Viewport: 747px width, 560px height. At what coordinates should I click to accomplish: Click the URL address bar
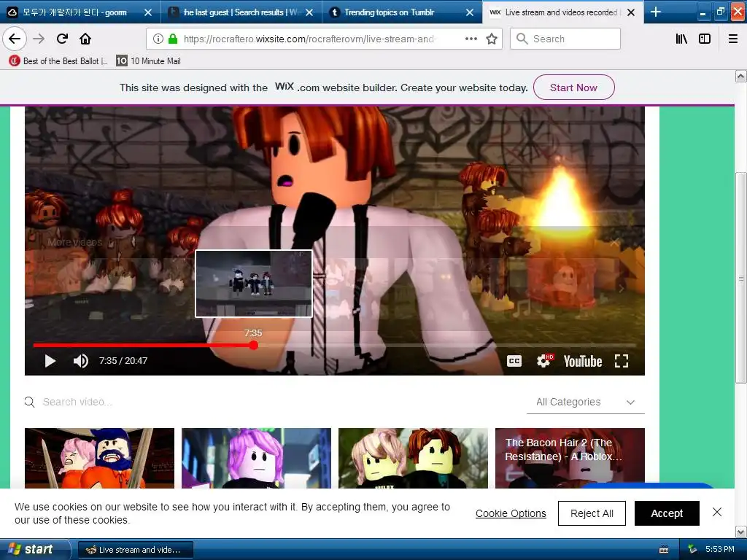coord(309,39)
